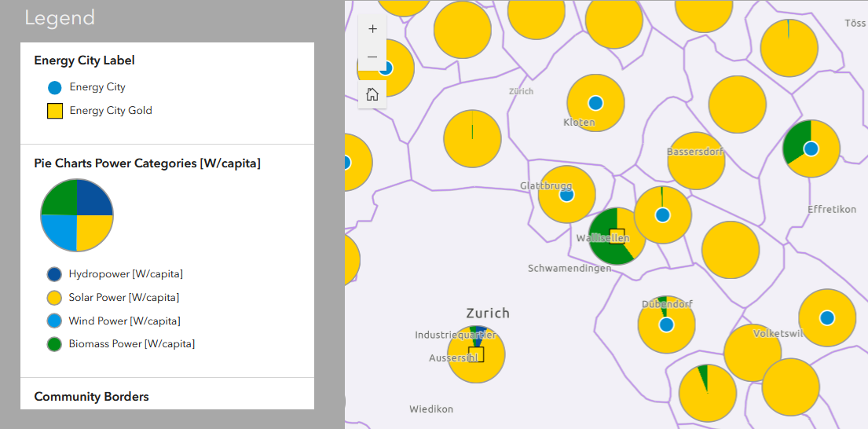The image size is (868, 429).
Task: Reset map with the home button
Action: tap(372, 94)
